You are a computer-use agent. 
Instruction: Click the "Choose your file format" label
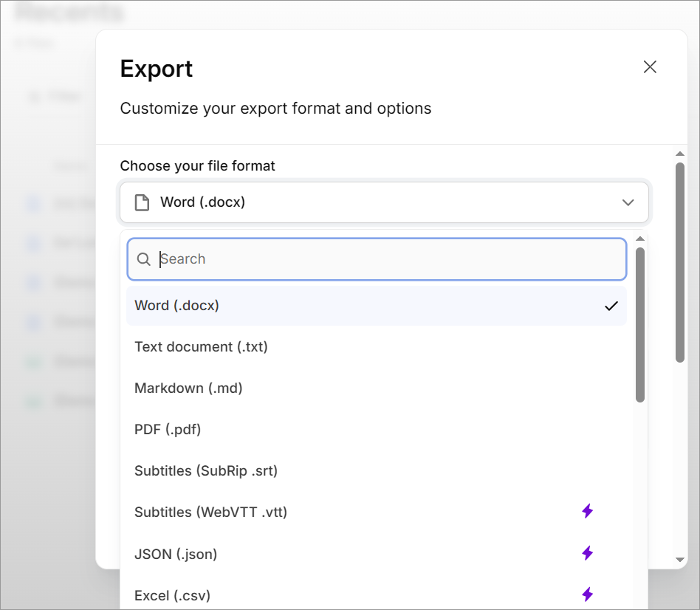(197, 166)
